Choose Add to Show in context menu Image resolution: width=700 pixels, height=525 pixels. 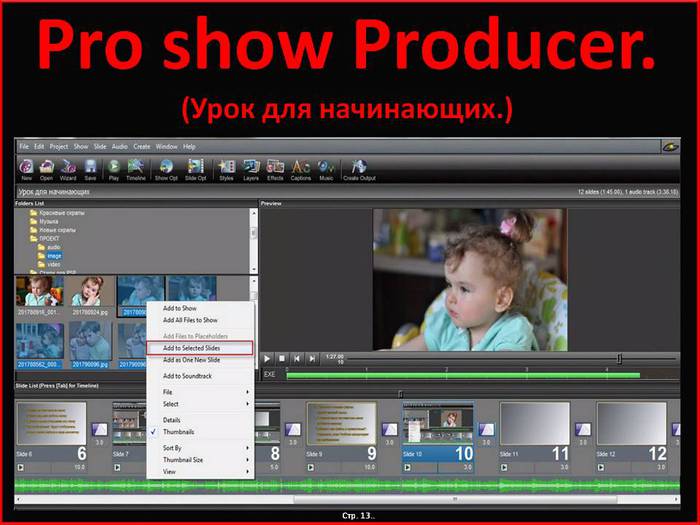(x=200, y=308)
